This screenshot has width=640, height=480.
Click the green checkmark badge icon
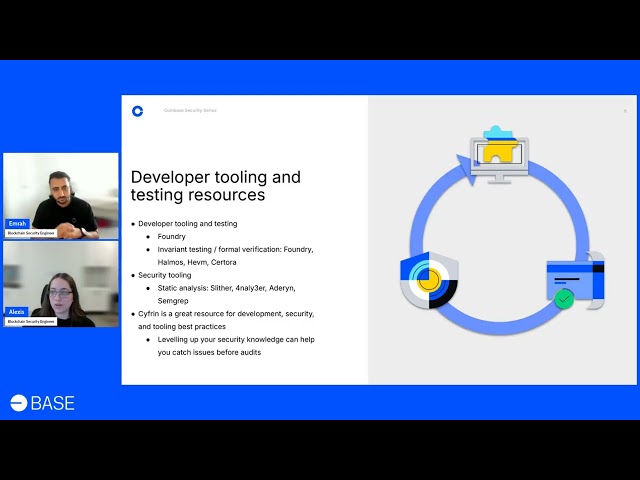coord(564,299)
